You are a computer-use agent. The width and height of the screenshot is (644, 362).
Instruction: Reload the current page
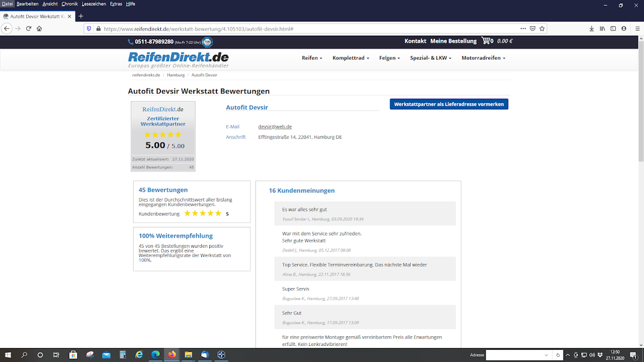tap(28, 28)
